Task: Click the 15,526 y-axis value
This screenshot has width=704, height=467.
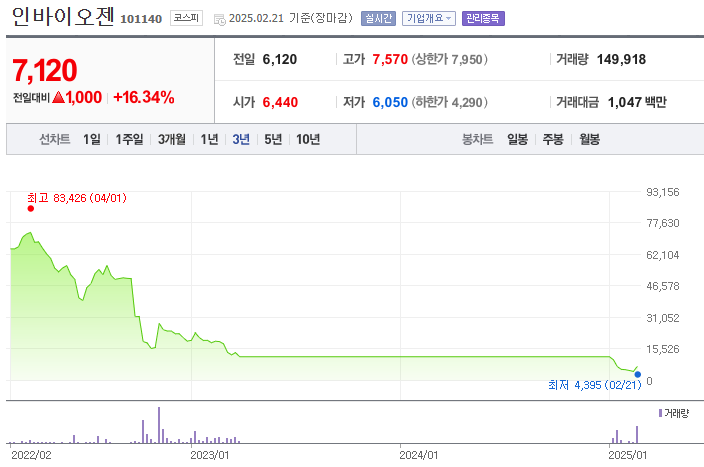Action: tap(663, 349)
